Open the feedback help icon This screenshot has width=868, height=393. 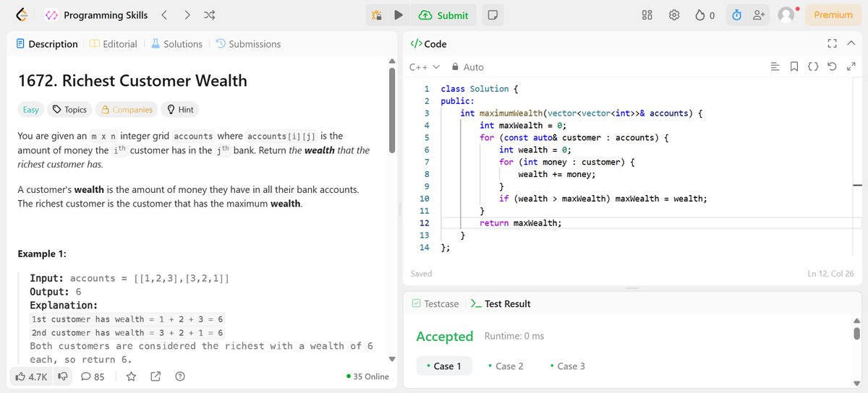(x=180, y=376)
